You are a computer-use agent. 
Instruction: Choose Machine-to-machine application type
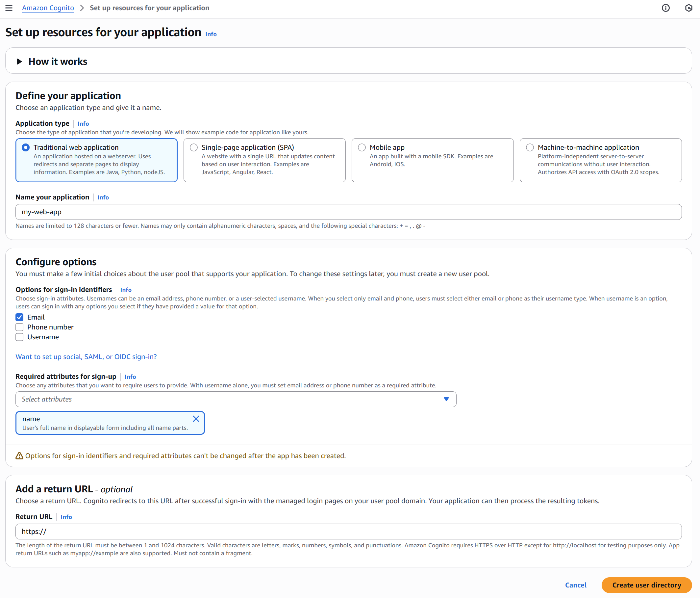click(530, 147)
